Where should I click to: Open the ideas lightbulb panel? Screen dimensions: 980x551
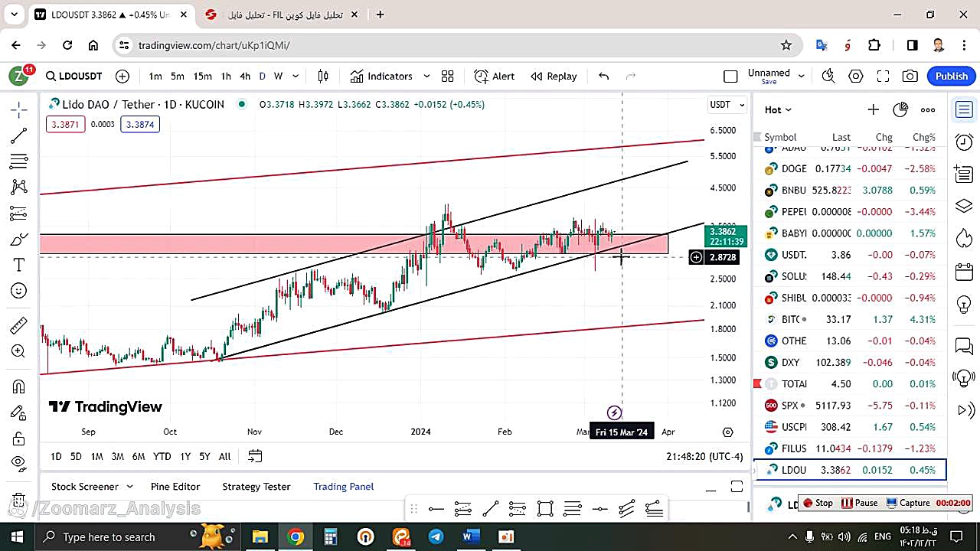coord(964,304)
